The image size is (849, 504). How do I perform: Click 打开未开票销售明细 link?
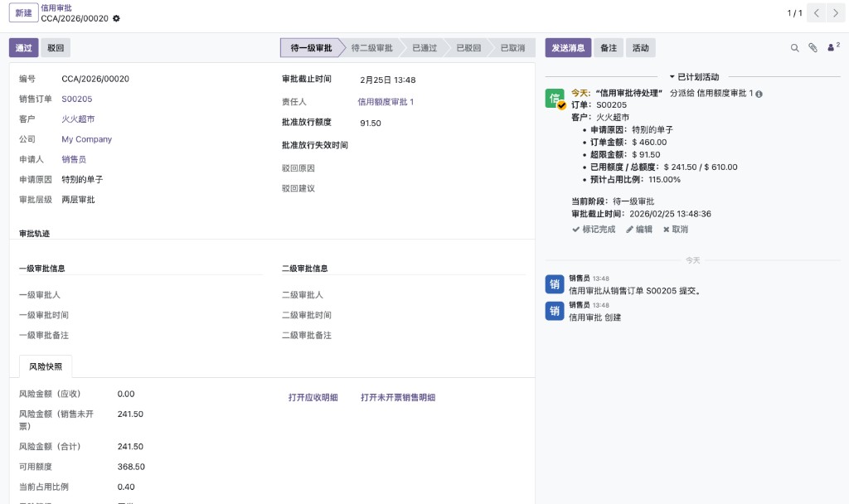point(398,397)
